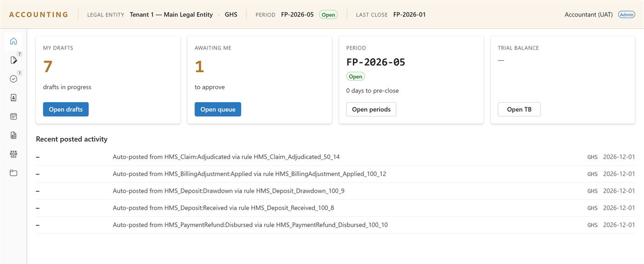Viewport: 644px width, 264px height.
Task: Open the contact book icon in sidebar
Action: coord(13,98)
